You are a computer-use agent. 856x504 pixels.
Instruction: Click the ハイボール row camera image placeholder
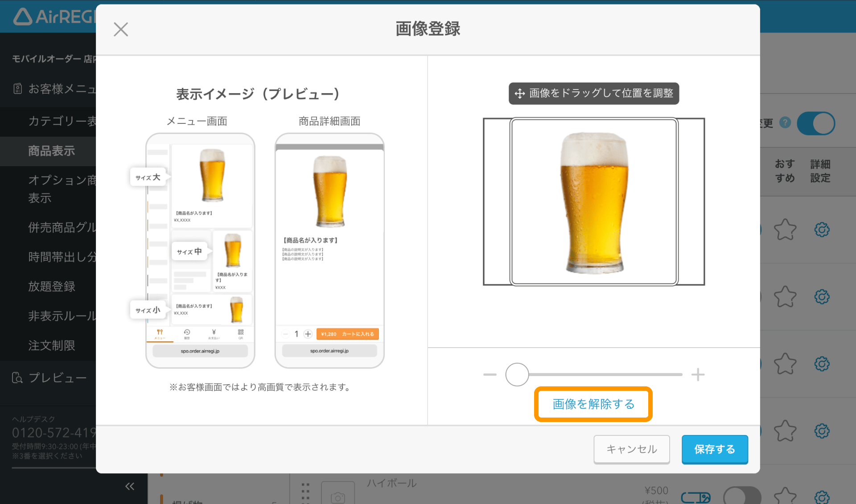(x=338, y=494)
